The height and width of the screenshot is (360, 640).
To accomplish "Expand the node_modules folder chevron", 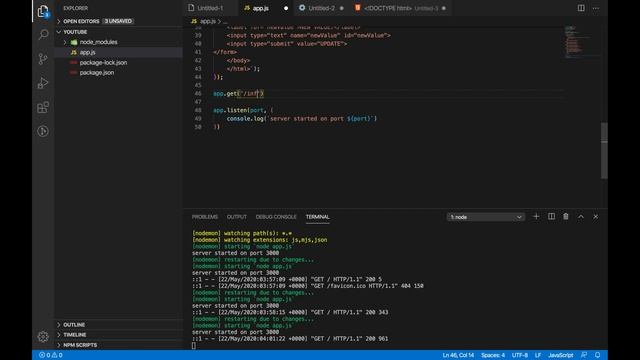I will pyautogui.click(x=65, y=42).
